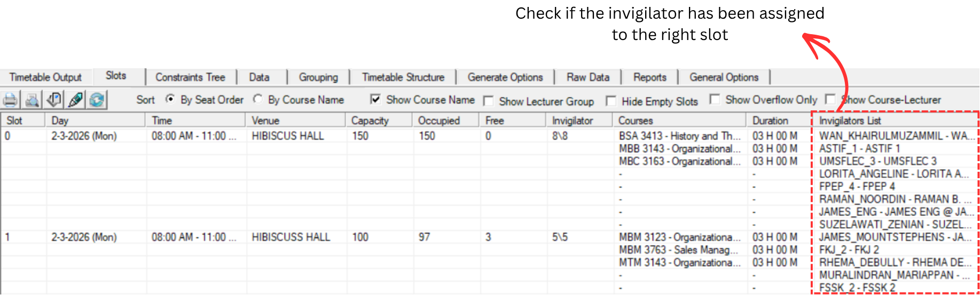The width and height of the screenshot is (980, 295).
Task: Check Show Course-Lecturer option
Action: pyautogui.click(x=830, y=99)
